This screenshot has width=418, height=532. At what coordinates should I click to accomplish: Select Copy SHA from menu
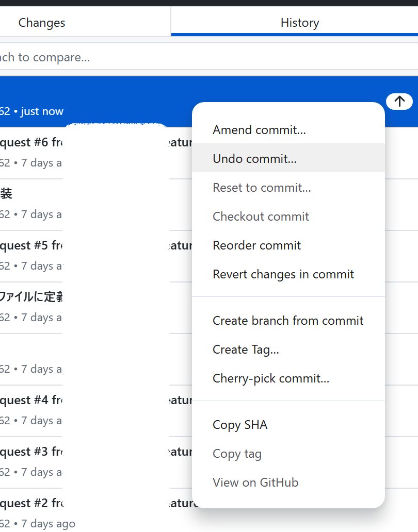tap(288, 424)
